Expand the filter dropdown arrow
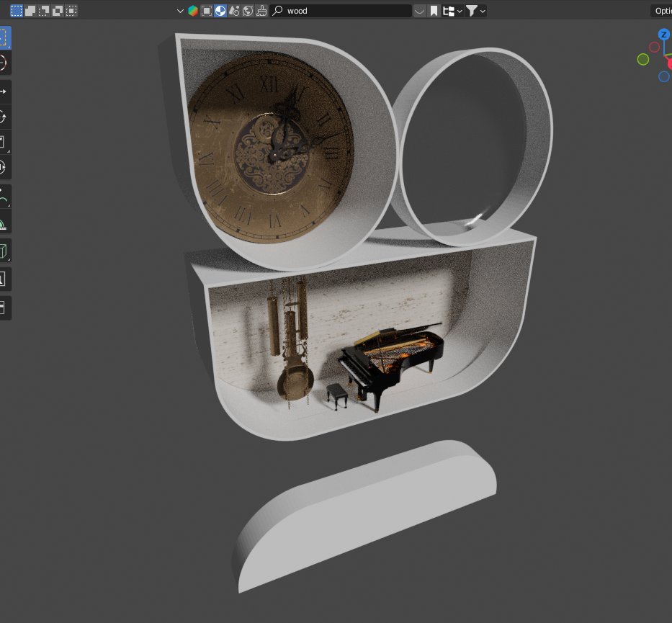Image resolution: width=672 pixels, height=623 pixels. [483, 11]
